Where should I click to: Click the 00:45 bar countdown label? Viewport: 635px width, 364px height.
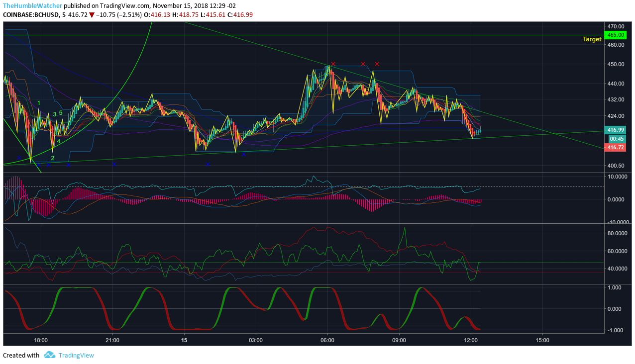coord(617,139)
